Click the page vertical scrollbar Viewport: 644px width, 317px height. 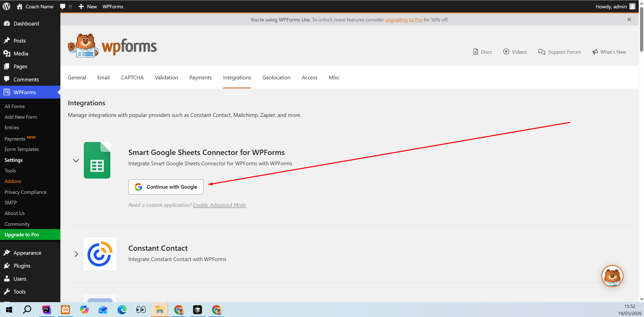641,29
